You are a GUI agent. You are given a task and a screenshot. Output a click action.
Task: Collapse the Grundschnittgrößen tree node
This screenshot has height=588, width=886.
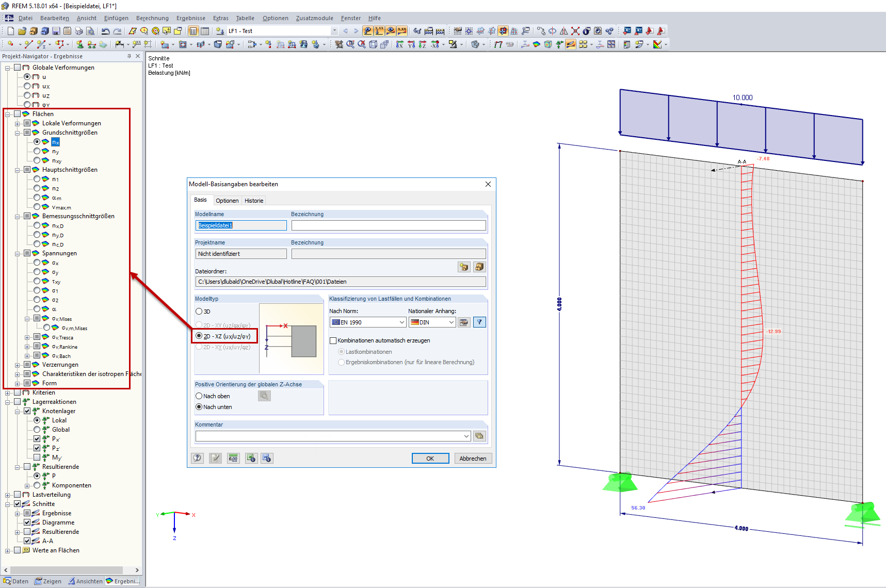[x=18, y=133]
